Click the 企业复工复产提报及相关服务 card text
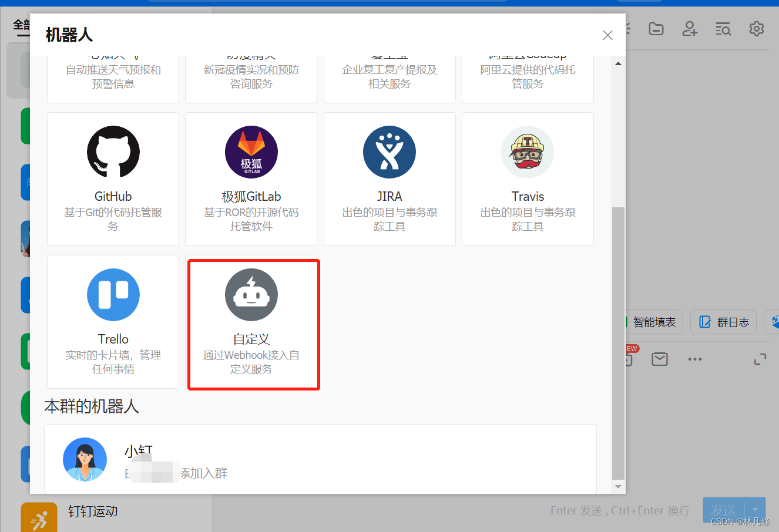 point(389,76)
